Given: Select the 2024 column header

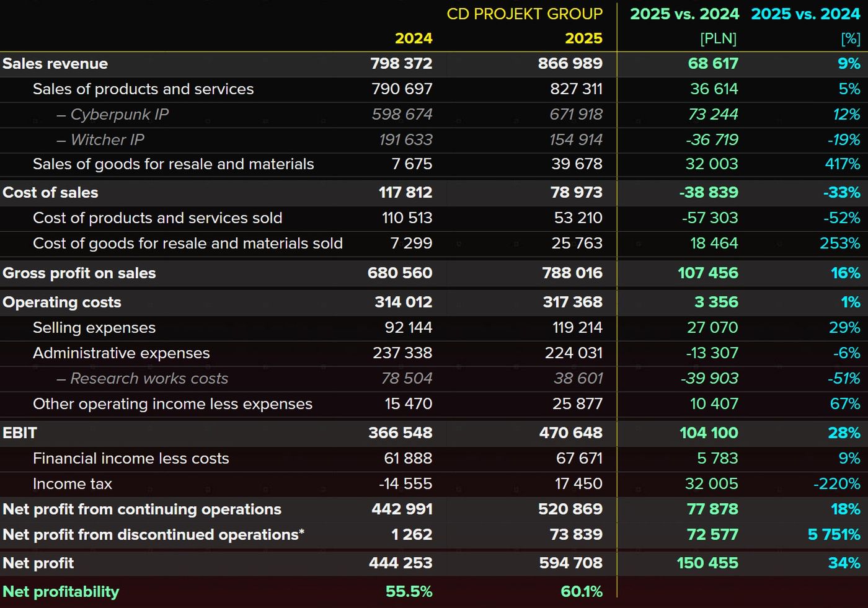Looking at the screenshot, I should (x=414, y=38).
